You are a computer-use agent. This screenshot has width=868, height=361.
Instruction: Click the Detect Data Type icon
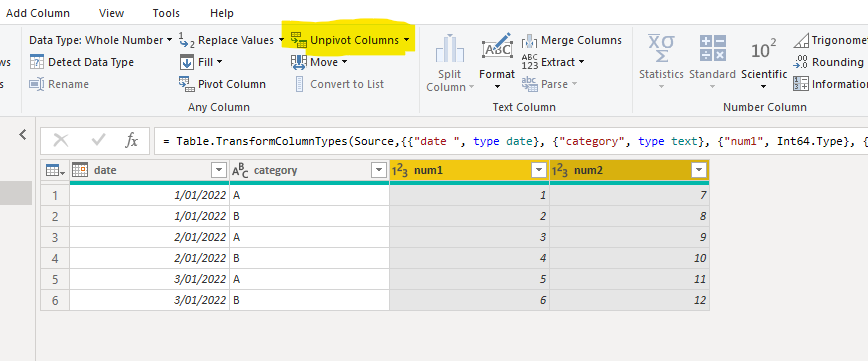pos(37,62)
